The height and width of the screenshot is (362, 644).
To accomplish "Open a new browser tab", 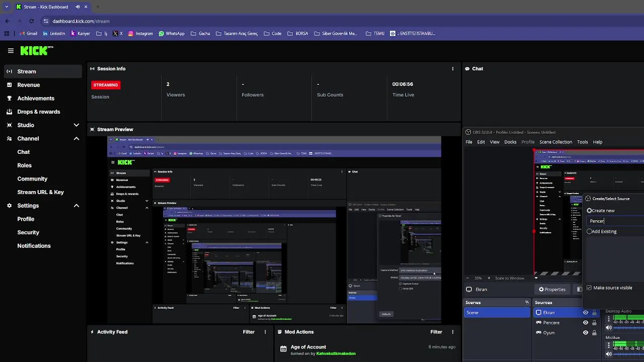I will pos(98,7).
